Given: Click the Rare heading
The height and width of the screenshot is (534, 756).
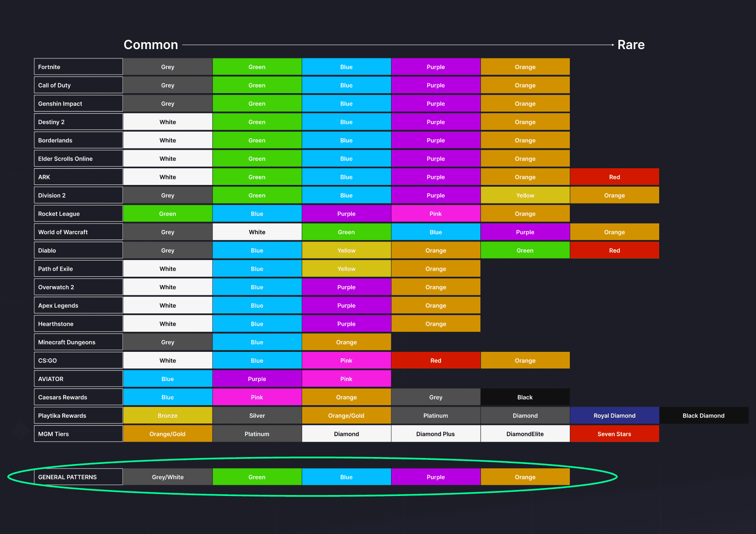Looking at the screenshot, I should 631,45.
